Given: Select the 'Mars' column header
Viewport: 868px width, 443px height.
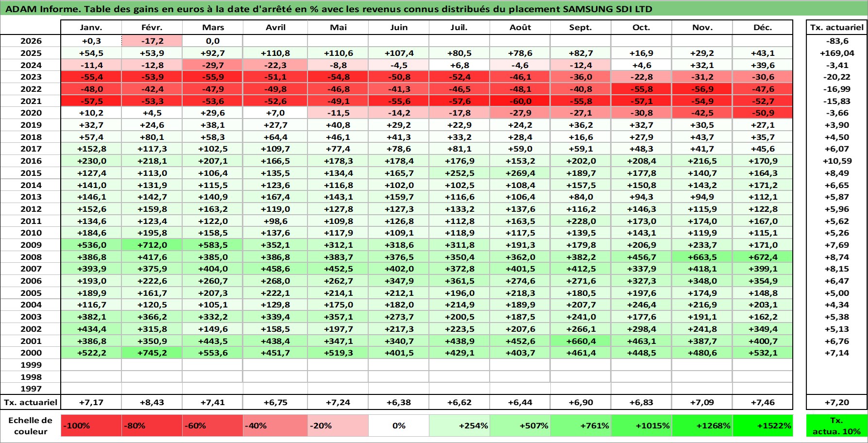Looking at the screenshot, I should [x=213, y=28].
